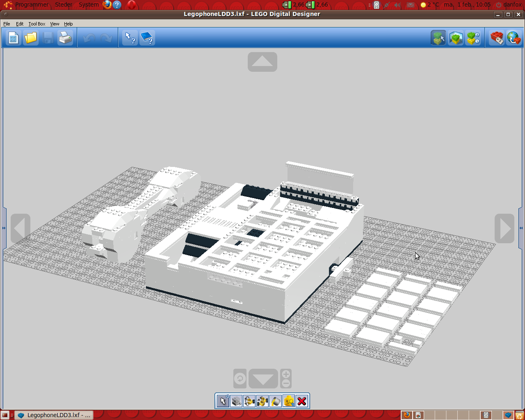The image size is (525, 420).
Task: Expand selection tool options via small arrow
Action: click(x=228, y=396)
